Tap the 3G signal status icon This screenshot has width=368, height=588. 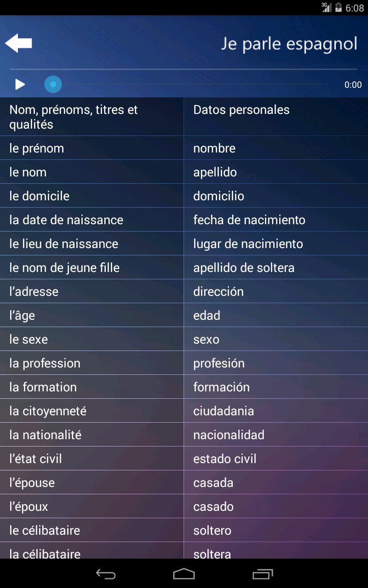[x=326, y=7]
